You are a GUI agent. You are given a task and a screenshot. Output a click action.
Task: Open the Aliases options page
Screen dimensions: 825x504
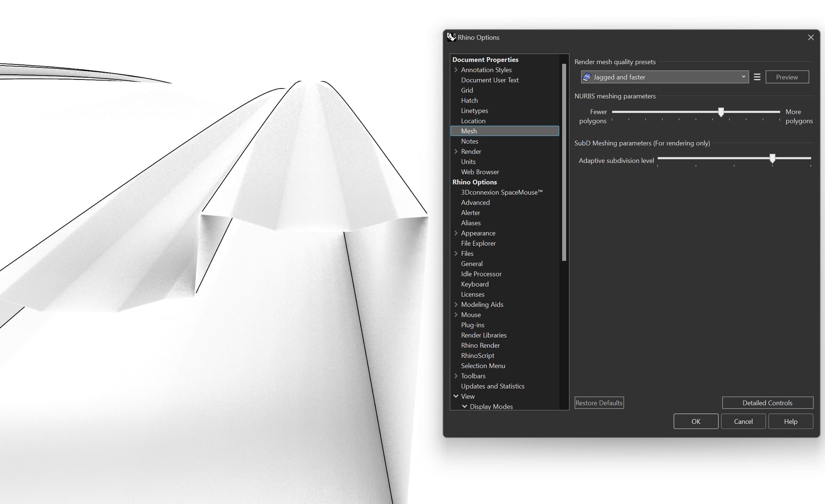(471, 223)
